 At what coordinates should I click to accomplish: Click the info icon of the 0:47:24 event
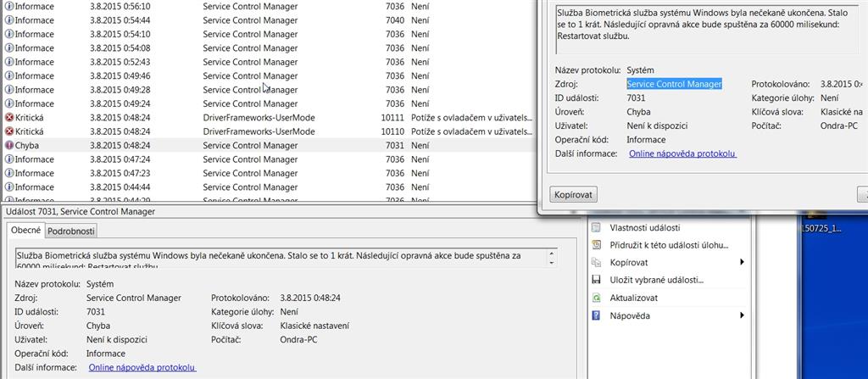tap(8, 159)
